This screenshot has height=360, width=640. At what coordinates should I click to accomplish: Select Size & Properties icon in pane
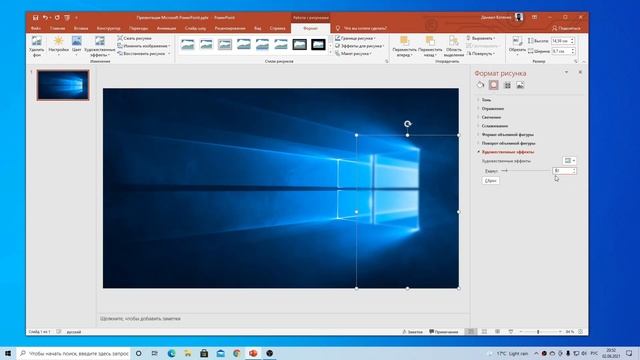(507, 85)
